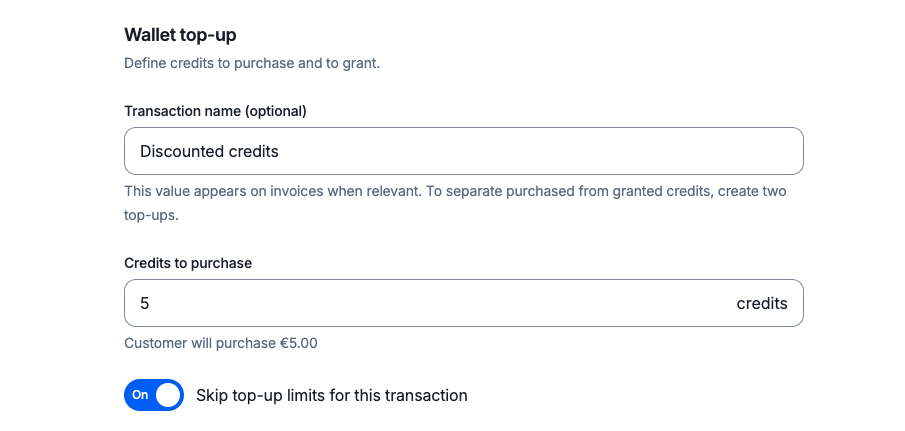This screenshot has height=431, width=905.
Task: Disable the Skip top-up limits toggle
Action: click(154, 395)
